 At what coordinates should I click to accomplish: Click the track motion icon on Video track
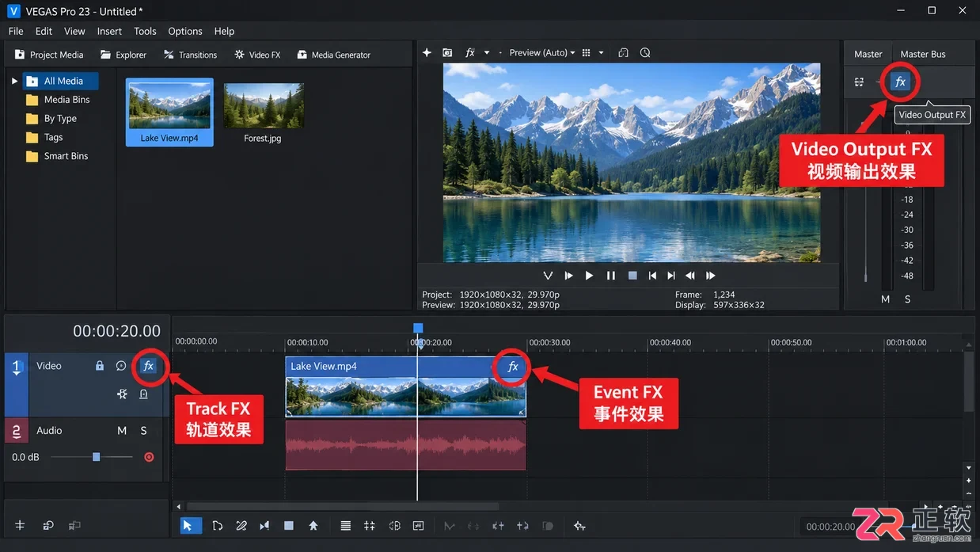click(x=122, y=394)
